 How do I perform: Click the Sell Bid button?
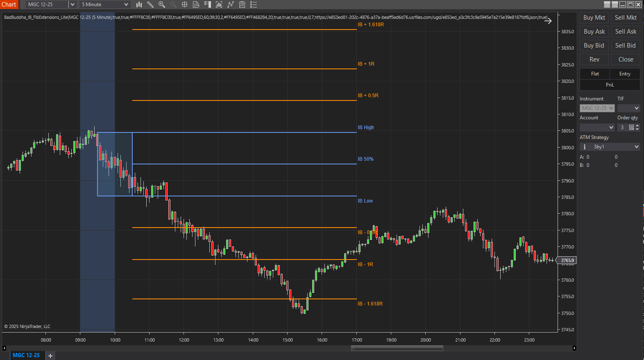coord(626,46)
